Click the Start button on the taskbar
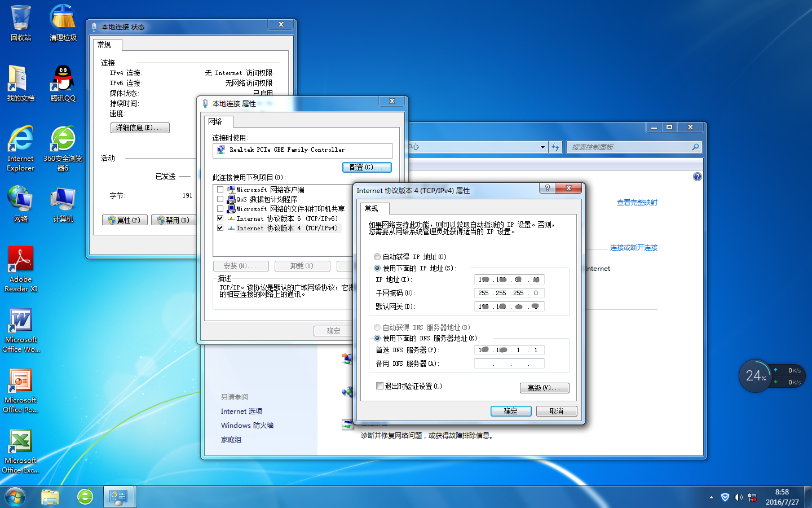Screen dimensions: 812x508 (x=15, y=497)
